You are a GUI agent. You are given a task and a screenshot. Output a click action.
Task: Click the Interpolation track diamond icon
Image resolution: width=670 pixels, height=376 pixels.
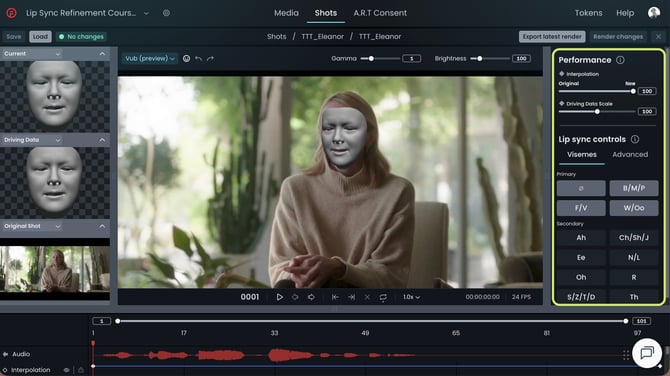[5, 370]
